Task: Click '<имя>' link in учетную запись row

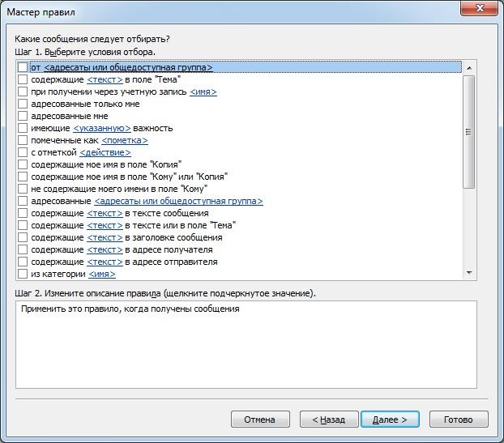Action: click(203, 92)
